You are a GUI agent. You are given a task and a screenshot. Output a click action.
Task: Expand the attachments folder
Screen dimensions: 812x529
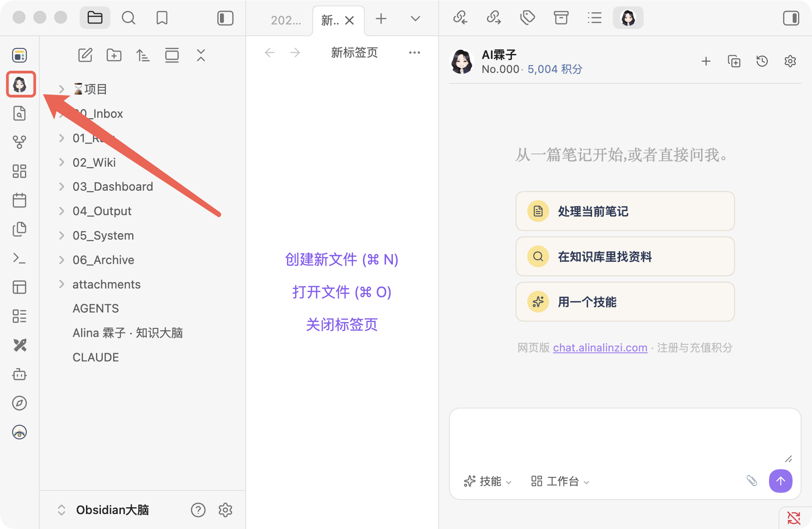tap(62, 284)
